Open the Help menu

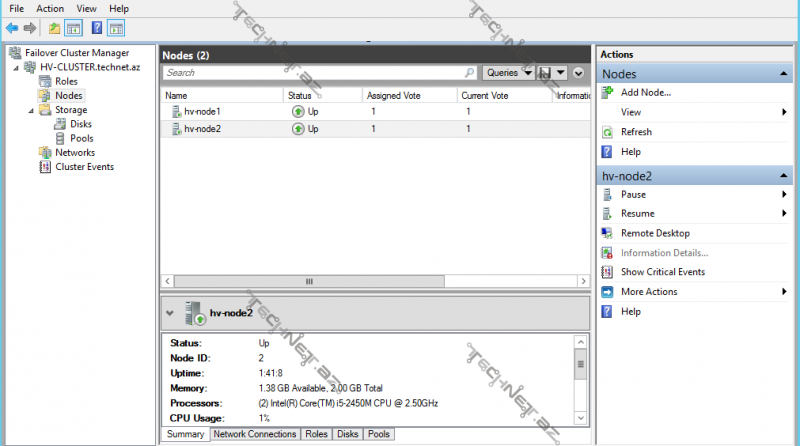point(119,9)
